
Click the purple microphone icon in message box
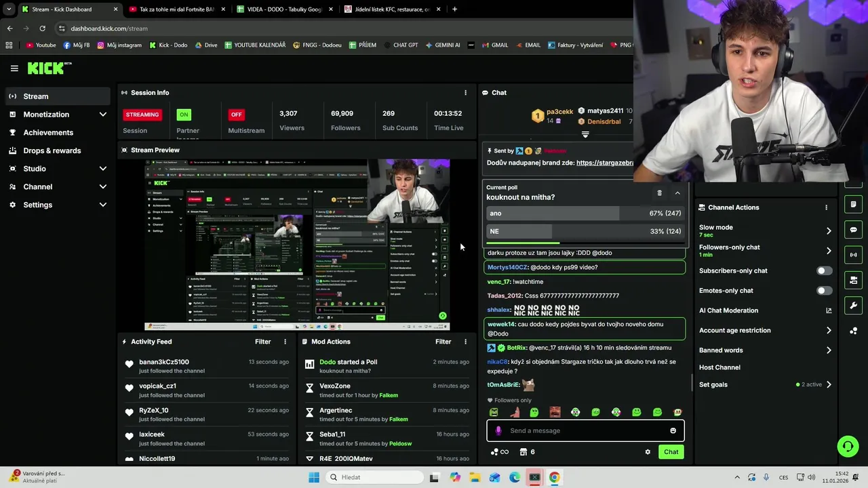(498, 430)
